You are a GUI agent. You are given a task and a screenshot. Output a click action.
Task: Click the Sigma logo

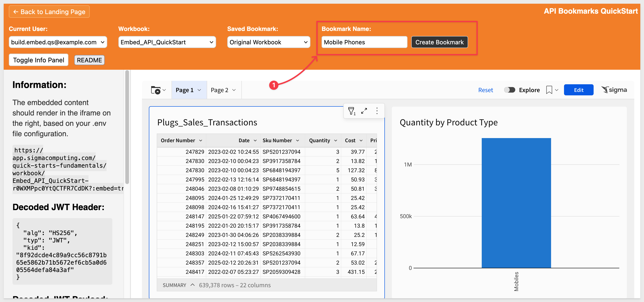point(614,90)
